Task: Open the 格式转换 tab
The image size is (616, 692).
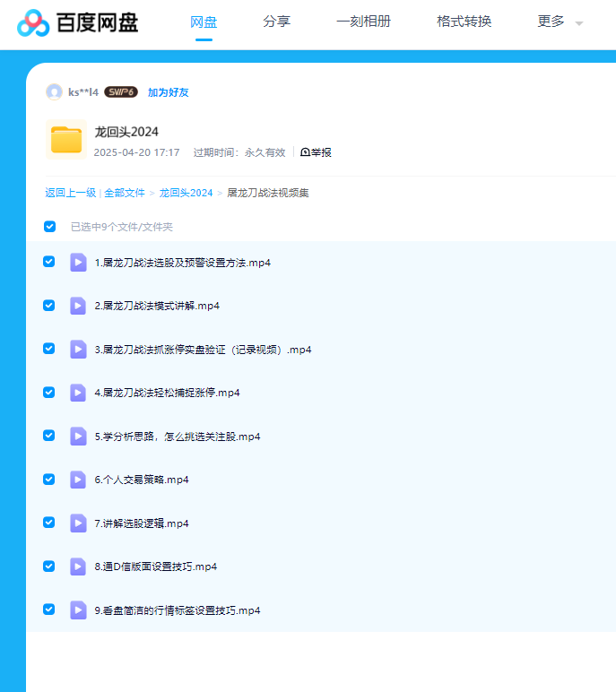Action: [464, 22]
